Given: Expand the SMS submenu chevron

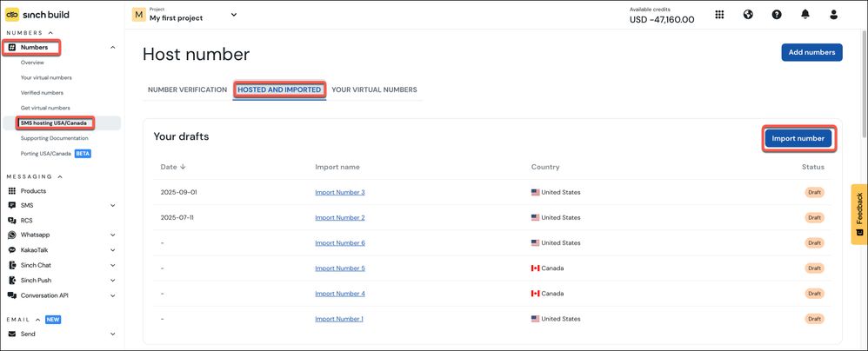Looking at the screenshot, I should pos(112,206).
